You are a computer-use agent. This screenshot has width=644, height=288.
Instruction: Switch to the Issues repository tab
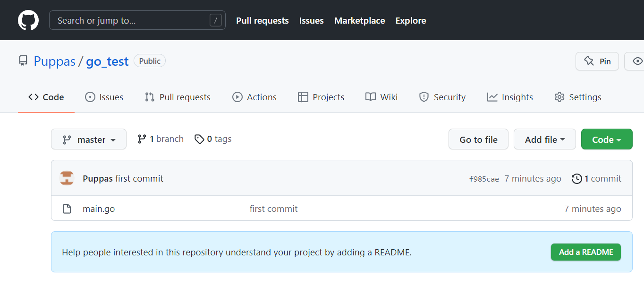tap(104, 97)
